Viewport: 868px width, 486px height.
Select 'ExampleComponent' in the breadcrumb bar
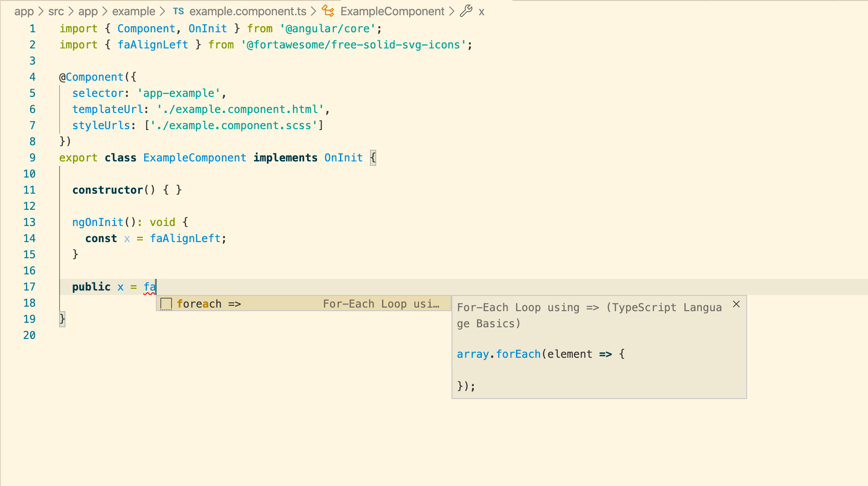coord(392,11)
